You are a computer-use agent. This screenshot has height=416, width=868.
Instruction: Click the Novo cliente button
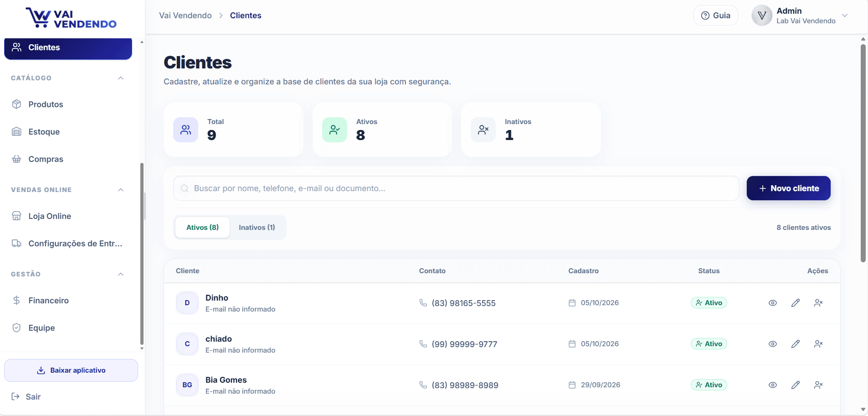tap(788, 188)
